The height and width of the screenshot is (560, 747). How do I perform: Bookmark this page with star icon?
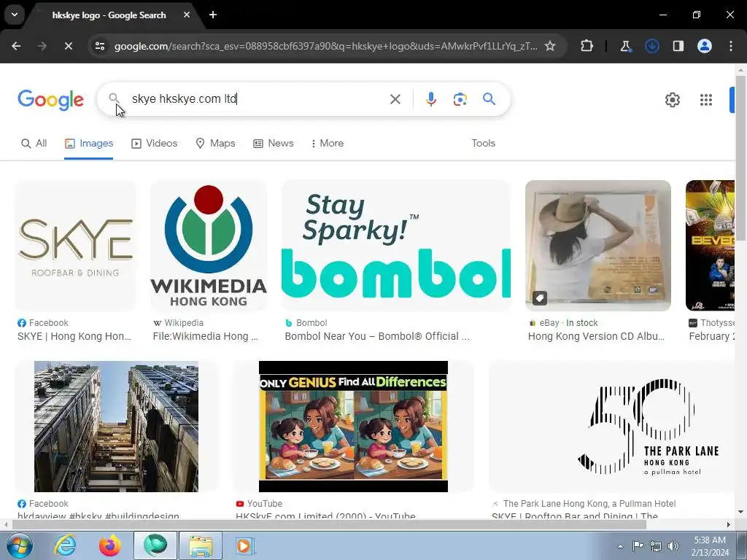click(x=550, y=46)
